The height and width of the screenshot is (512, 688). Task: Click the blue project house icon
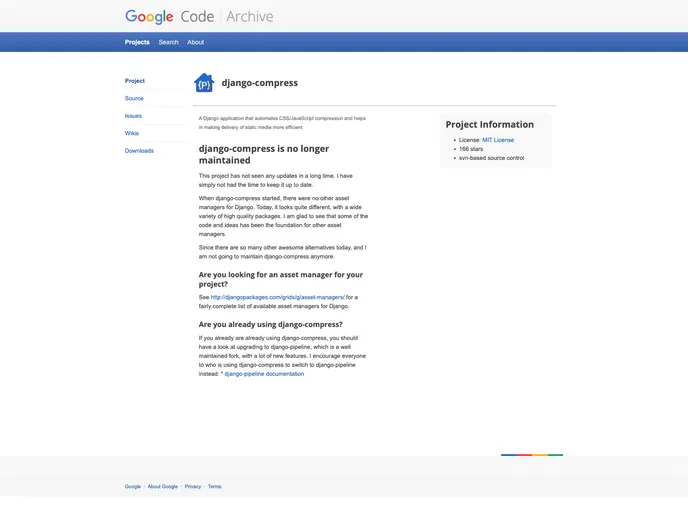coord(204,82)
